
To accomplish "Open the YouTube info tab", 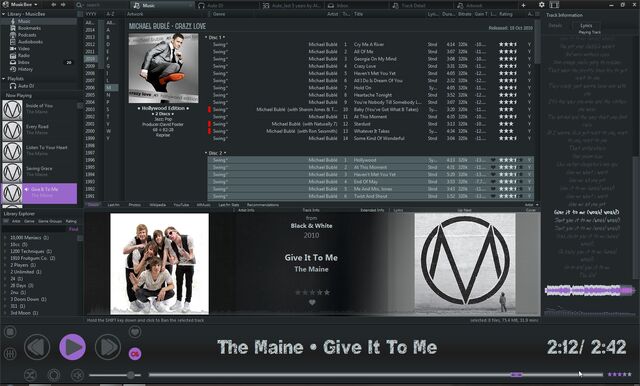I will pyautogui.click(x=181, y=205).
